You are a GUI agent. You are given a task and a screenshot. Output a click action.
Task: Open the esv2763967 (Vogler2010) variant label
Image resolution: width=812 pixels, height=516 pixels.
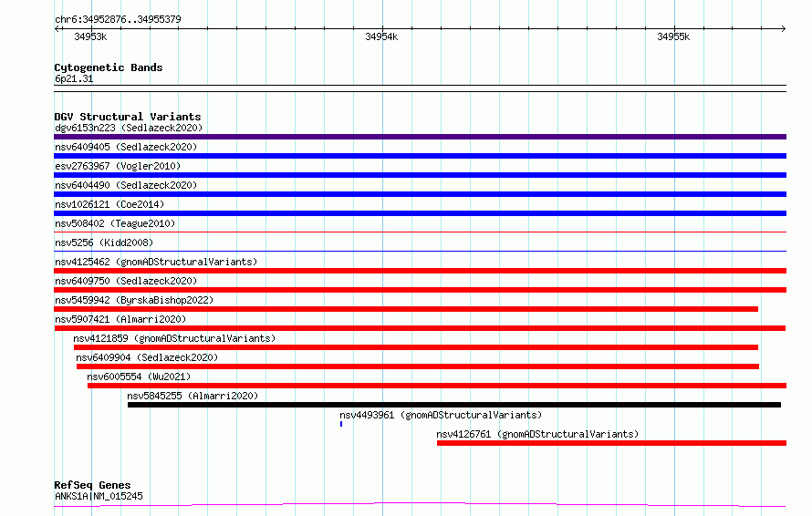118,166
